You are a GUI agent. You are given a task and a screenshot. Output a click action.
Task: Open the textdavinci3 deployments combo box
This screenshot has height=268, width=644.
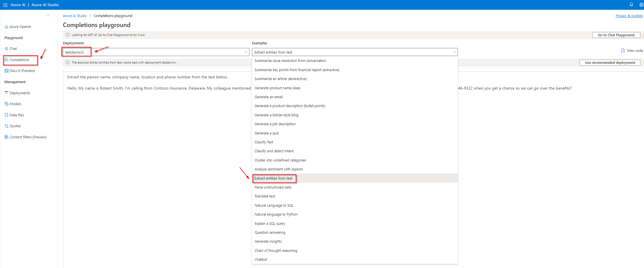[156, 52]
